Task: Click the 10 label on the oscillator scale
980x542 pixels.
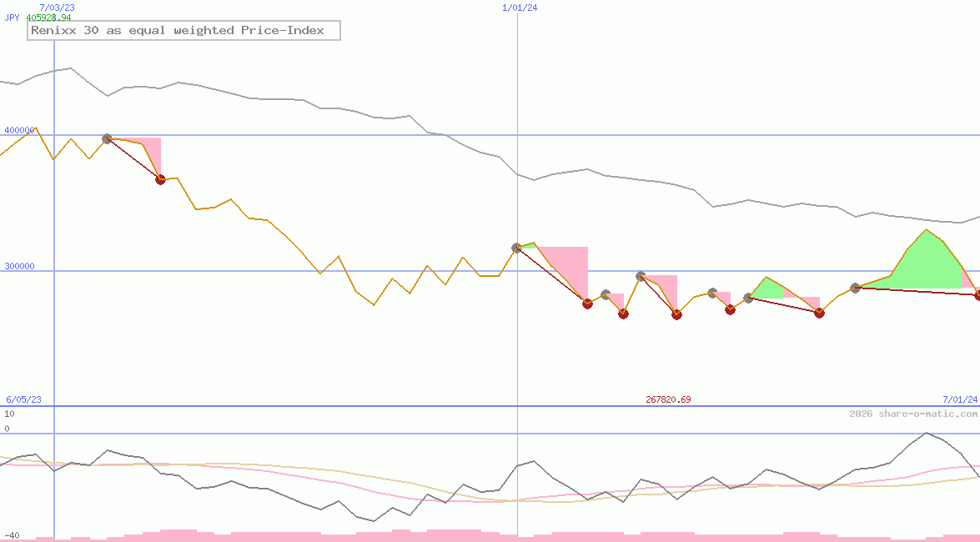Action: pos(9,414)
